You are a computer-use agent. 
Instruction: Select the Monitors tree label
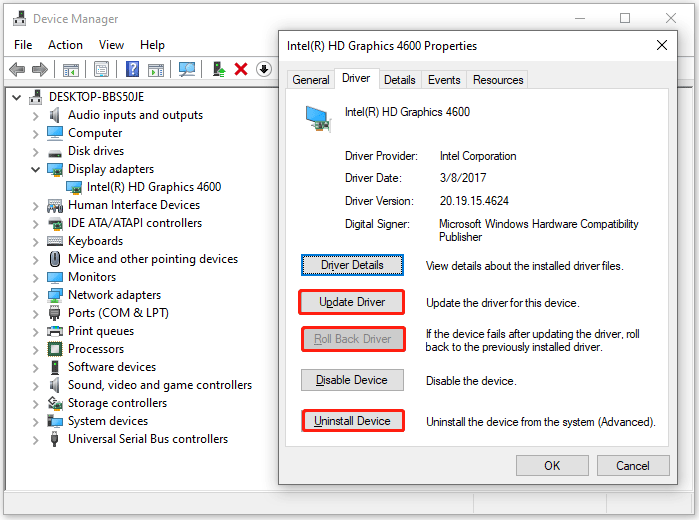(92, 277)
